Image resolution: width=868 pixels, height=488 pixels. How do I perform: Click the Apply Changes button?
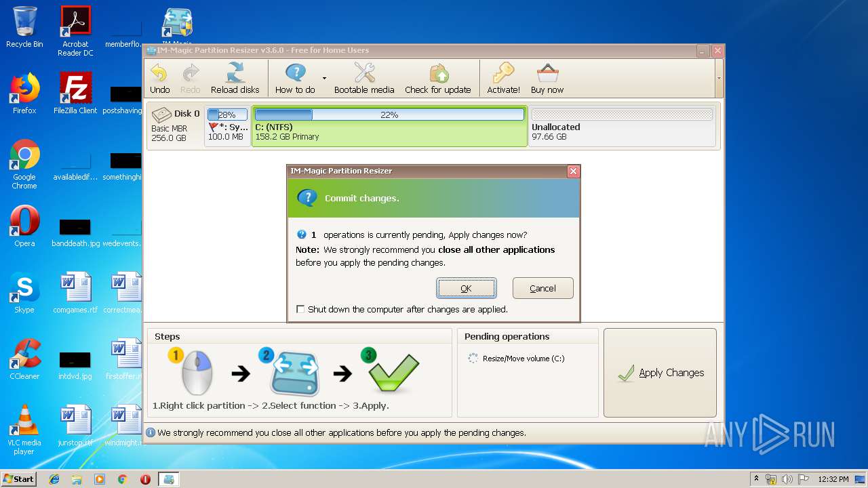coord(660,373)
